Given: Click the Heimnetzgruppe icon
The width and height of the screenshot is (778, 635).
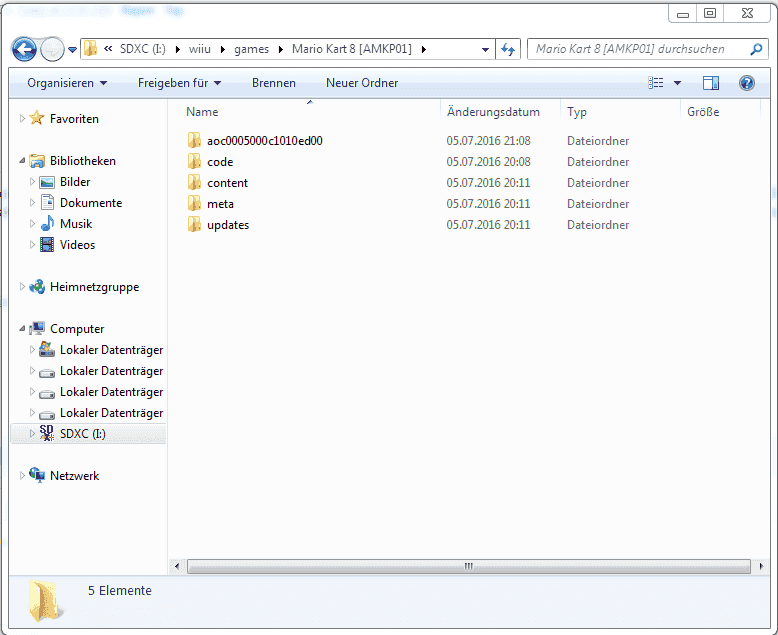Looking at the screenshot, I should click(37, 287).
